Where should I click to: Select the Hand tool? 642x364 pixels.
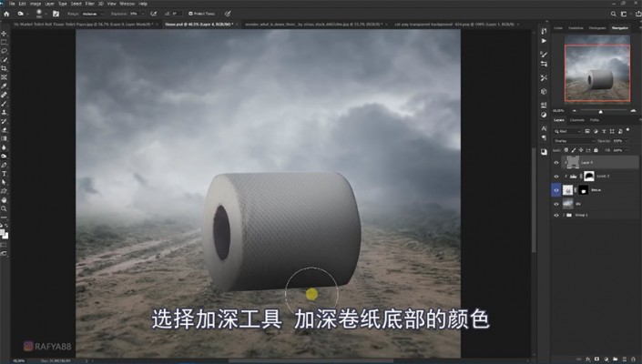4,200
